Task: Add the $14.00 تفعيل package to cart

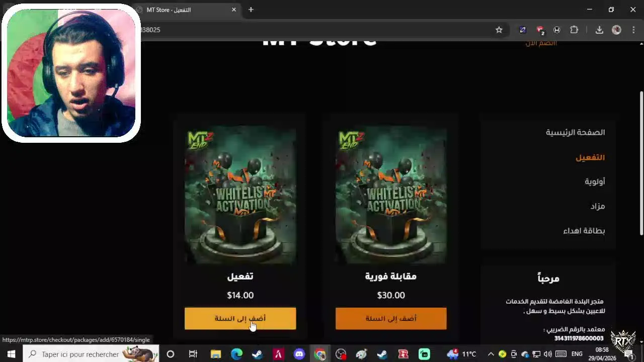Action: click(240, 319)
